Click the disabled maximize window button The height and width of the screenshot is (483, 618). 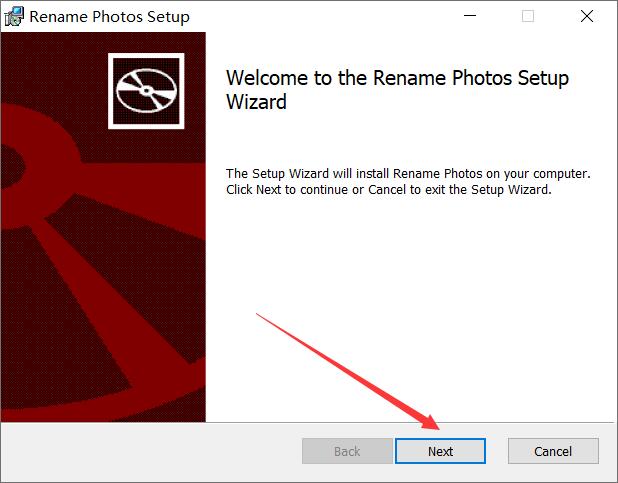point(528,16)
